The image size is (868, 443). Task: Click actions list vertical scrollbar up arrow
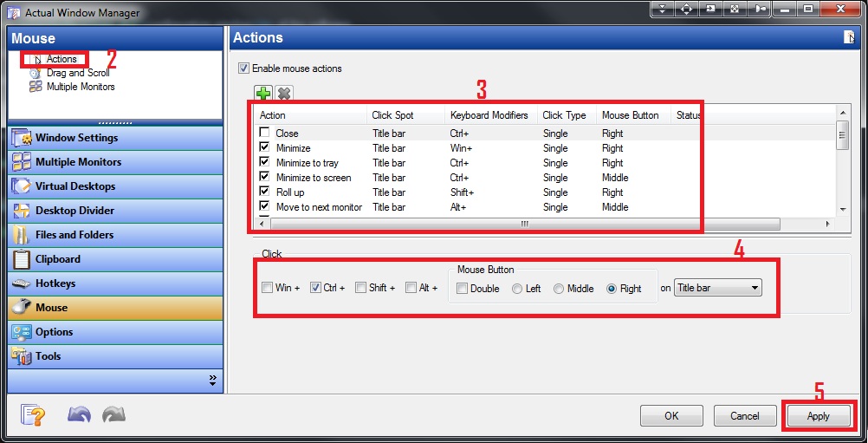[x=843, y=112]
